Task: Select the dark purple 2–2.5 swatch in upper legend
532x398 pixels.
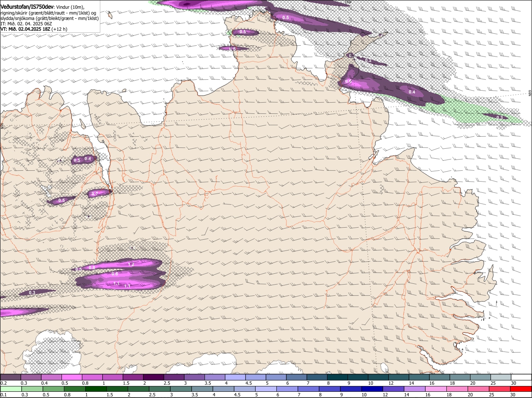Action: point(153,377)
